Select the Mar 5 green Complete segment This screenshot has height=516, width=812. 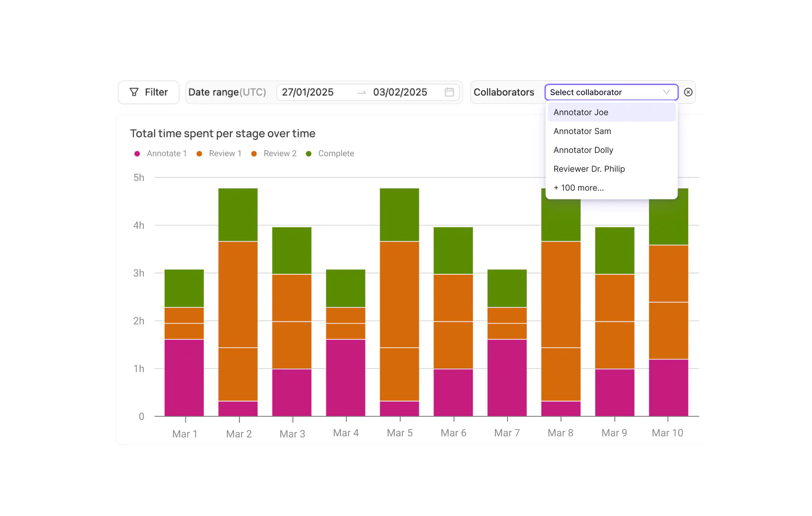point(399,215)
